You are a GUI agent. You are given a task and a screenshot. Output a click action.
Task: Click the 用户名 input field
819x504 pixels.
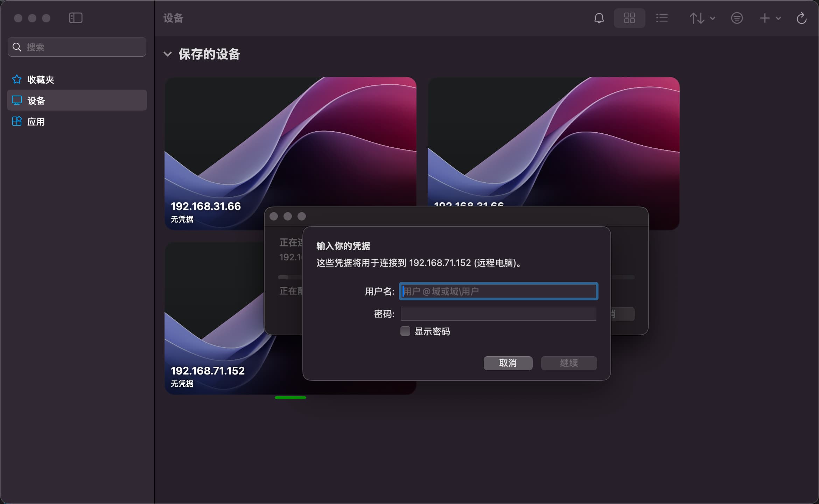tap(498, 291)
